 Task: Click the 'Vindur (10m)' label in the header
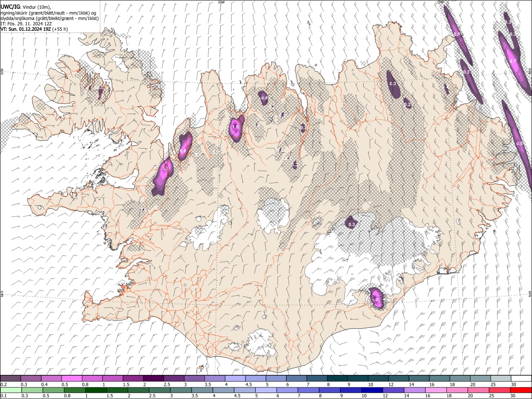pyautogui.click(x=37, y=7)
